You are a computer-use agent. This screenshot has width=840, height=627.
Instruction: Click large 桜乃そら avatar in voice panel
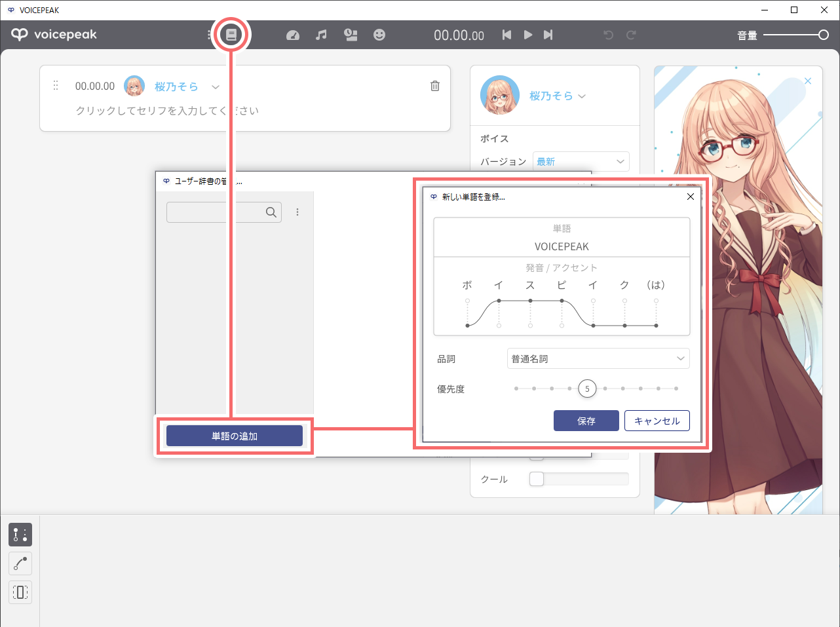tap(500, 95)
